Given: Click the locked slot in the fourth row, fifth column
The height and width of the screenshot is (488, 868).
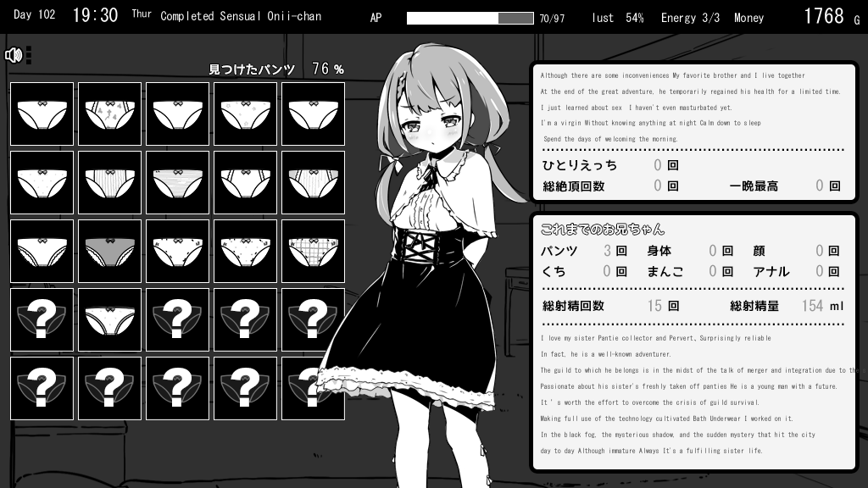Looking at the screenshot, I should tap(314, 319).
